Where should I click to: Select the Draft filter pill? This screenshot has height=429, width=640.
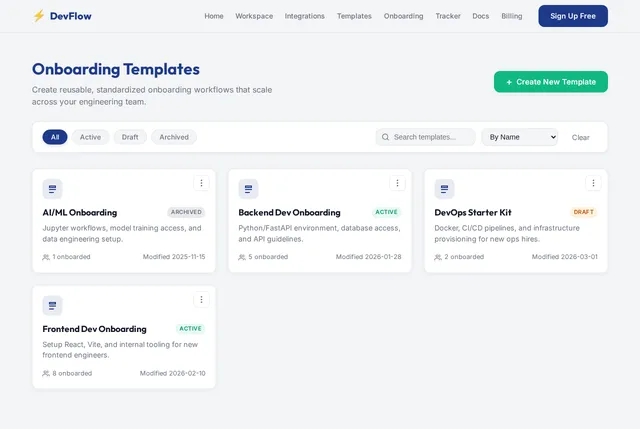(x=130, y=137)
